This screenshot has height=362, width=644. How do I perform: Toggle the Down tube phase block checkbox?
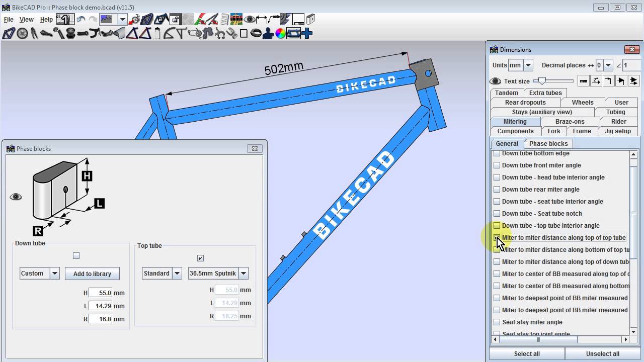(76, 255)
